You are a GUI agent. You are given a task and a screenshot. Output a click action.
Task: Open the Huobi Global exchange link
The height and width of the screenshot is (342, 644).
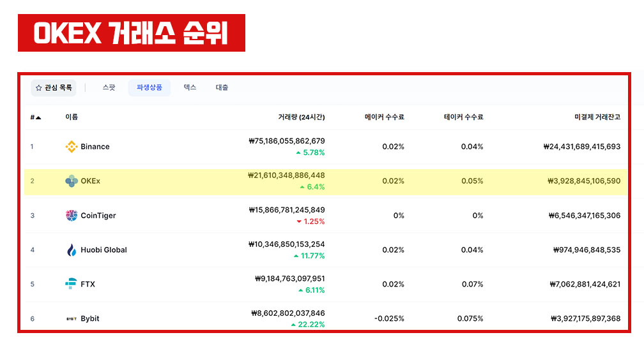(103, 249)
